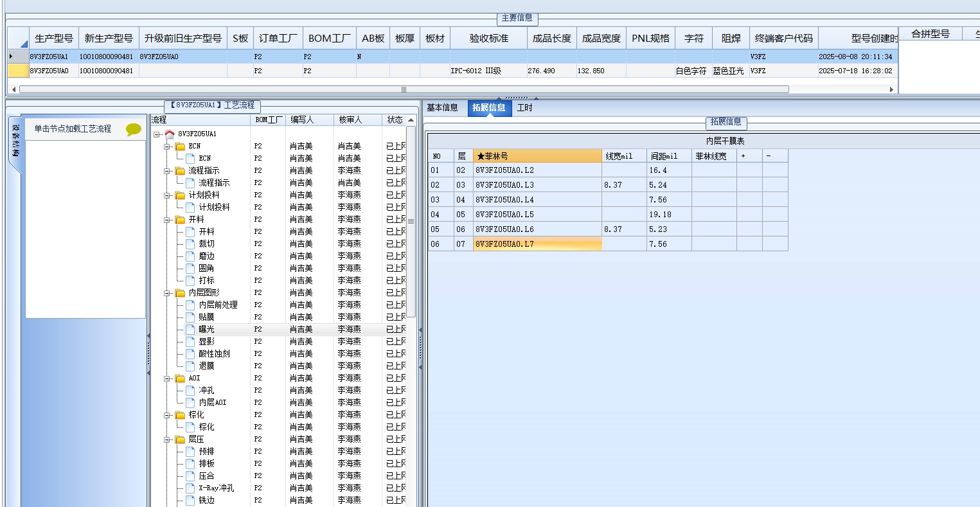Collapse the AOI folder node
Viewport: 980px width, 507px height.
(x=167, y=378)
